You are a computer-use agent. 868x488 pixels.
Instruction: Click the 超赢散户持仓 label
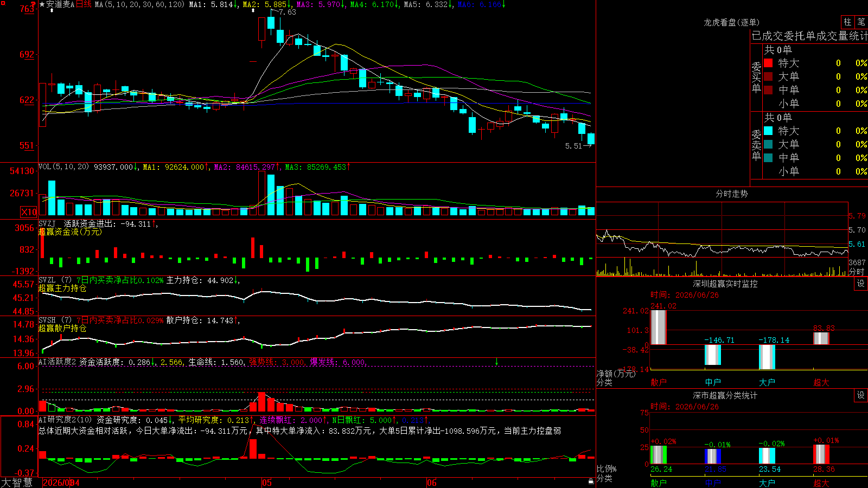coord(62,328)
